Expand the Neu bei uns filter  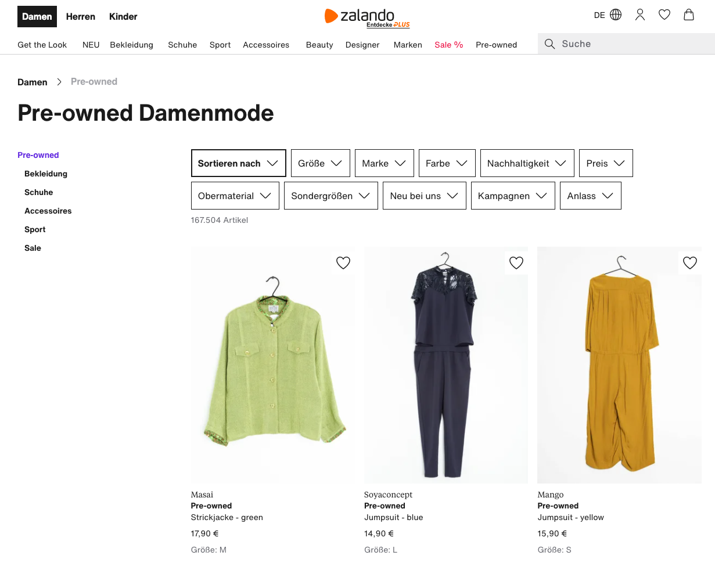(425, 196)
